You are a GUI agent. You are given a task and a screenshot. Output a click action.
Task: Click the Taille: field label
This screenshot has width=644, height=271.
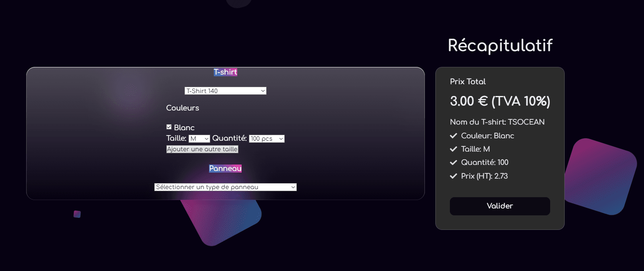pos(176,138)
